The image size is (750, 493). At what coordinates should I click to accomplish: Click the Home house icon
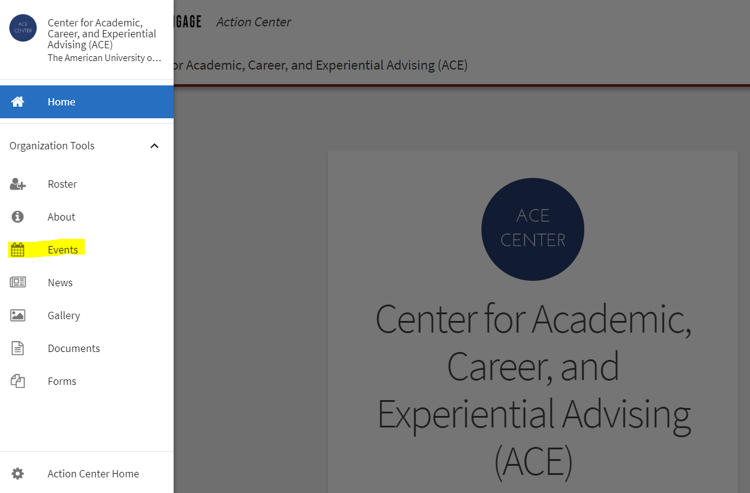coord(18,101)
